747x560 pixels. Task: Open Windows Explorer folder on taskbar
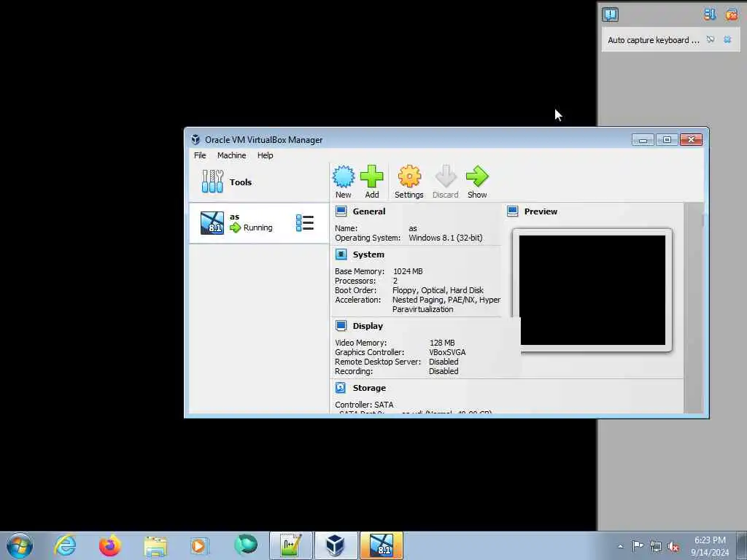[x=155, y=545]
